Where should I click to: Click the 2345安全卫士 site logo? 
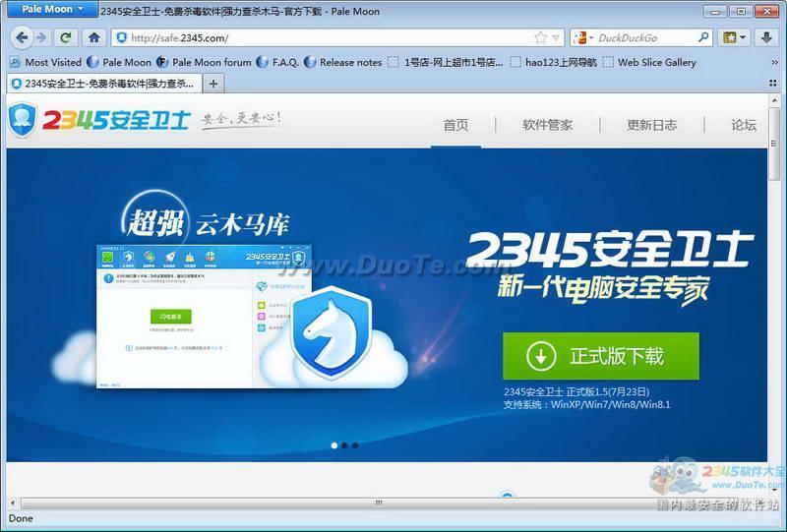(99, 120)
